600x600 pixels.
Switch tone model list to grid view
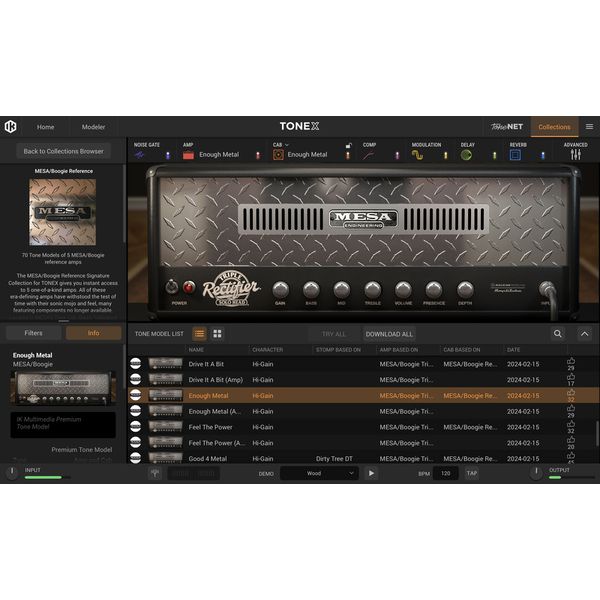pyautogui.click(x=217, y=334)
